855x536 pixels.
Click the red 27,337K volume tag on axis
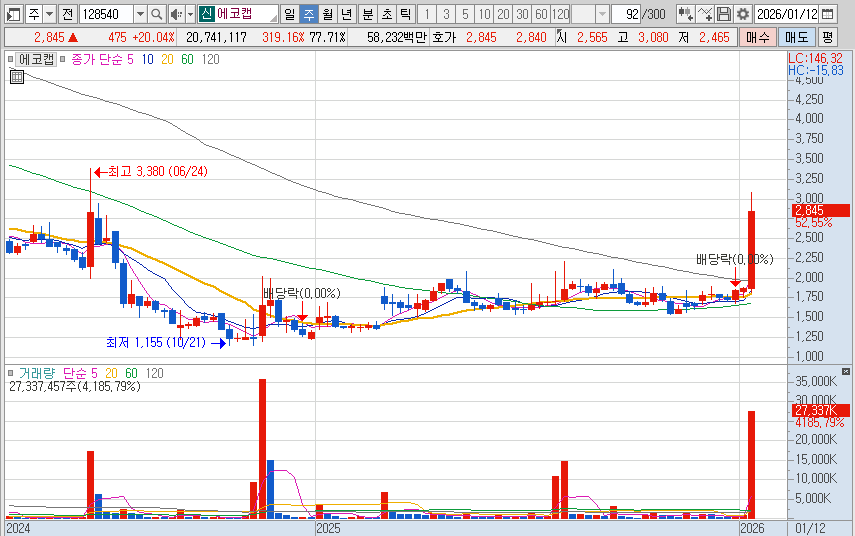click(820, 411)
